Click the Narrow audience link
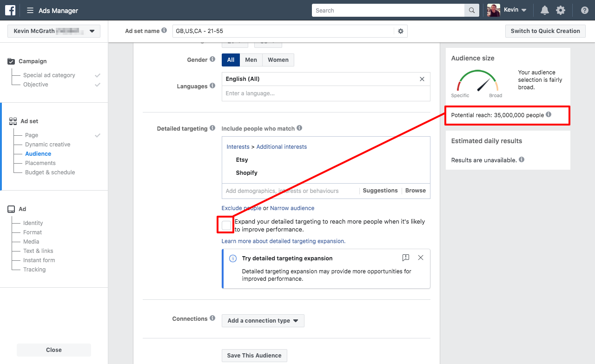This screenshot has width=595, height=364. click(292, 208)
